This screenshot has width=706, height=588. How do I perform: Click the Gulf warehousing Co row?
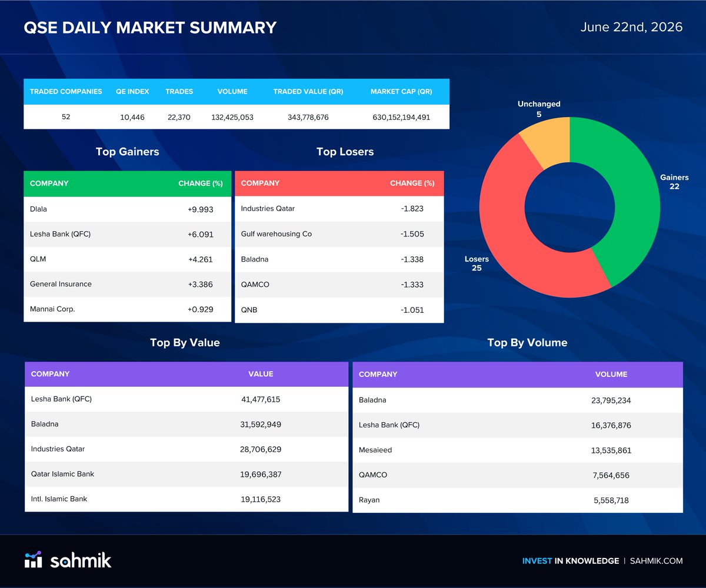[339, 234]
